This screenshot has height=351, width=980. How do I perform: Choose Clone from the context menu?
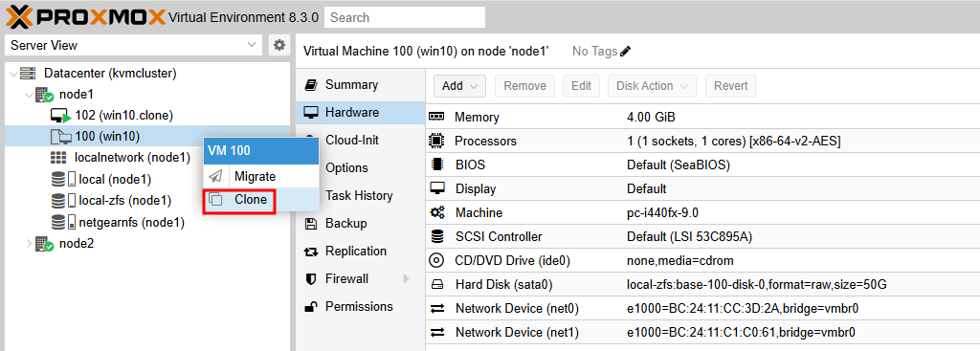pos(261,200)
